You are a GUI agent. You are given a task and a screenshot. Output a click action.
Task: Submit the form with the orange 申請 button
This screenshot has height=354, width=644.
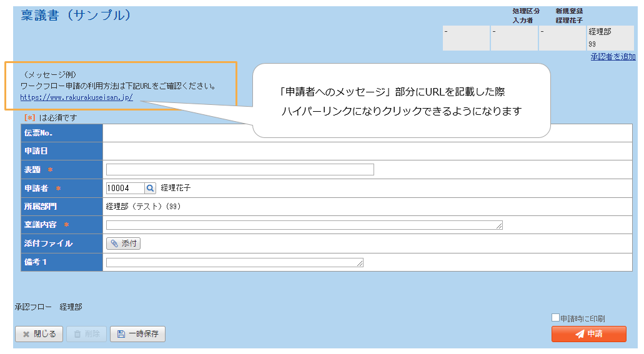point(588,334)
